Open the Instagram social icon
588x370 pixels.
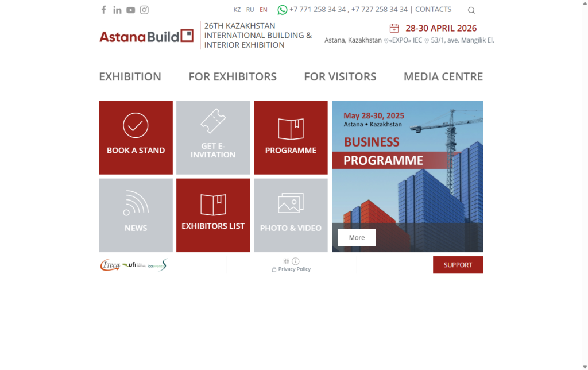point(144,10)
